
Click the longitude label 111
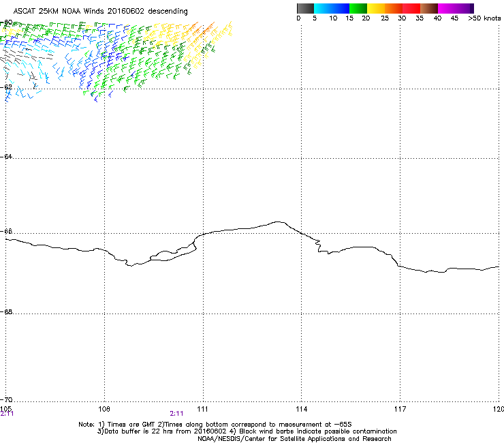[x=202, y=409]
